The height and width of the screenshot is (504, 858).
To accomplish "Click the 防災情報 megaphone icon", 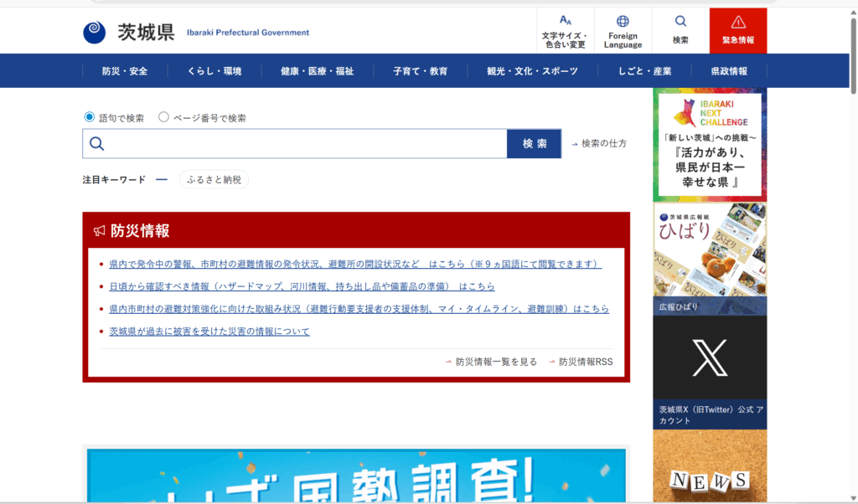I will (100, 231).
